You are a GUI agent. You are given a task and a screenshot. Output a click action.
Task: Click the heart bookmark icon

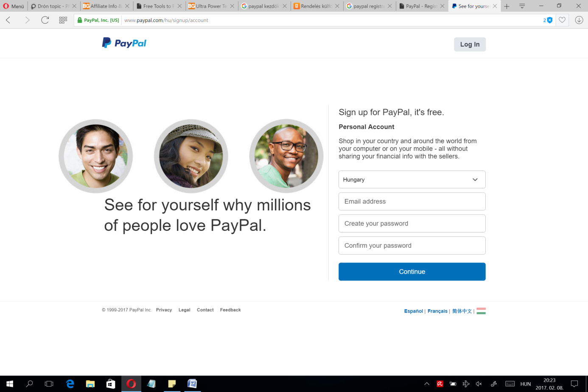pyautogui.click(x=562, y=20)
